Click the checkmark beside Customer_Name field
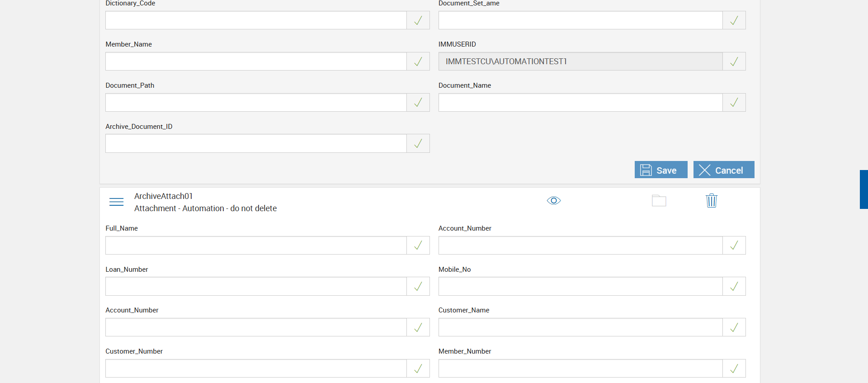This screenshot has height=383, width=868. pyautogui.click(x=734, y=327)
